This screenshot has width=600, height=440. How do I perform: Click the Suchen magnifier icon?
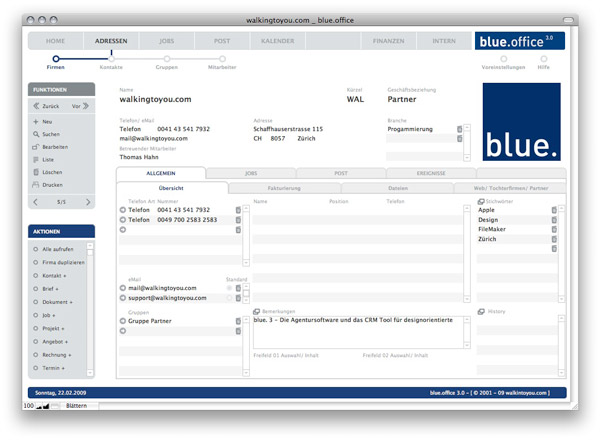pyautogui.click(x=36, y=134)
